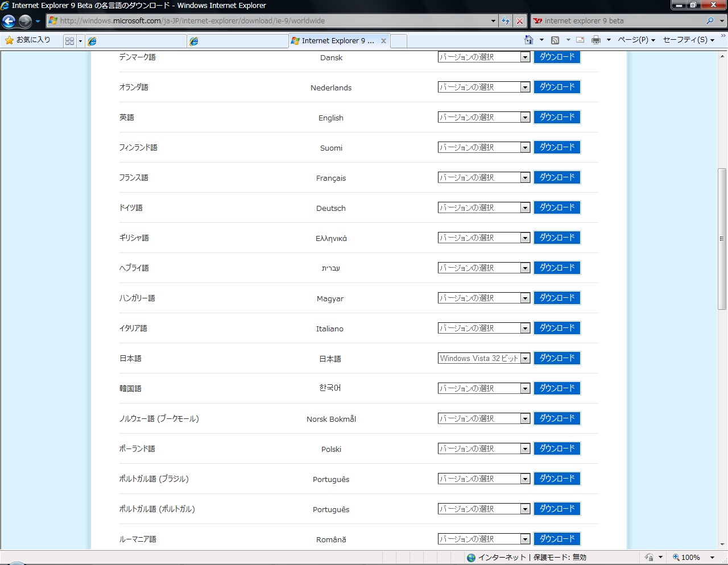Download the 日本語 version
Viewport: 728px width, 565px height.
click(x=557, y=358)
